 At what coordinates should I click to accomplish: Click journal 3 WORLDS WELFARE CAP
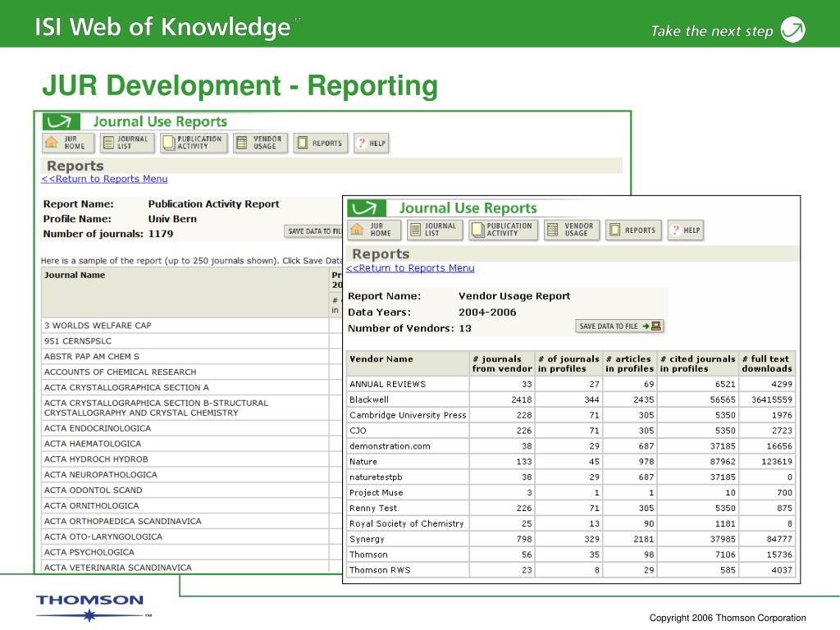98,326
